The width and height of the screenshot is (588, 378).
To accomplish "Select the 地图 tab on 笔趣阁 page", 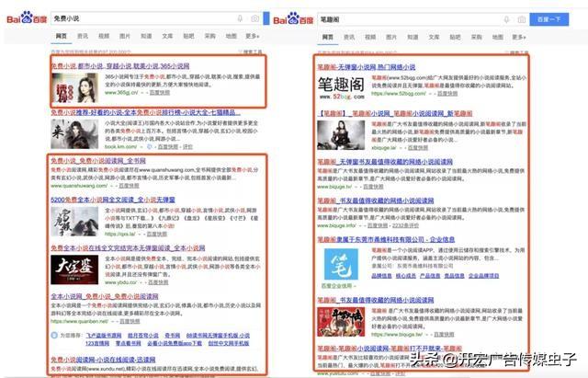I will (x=498, y=37).
